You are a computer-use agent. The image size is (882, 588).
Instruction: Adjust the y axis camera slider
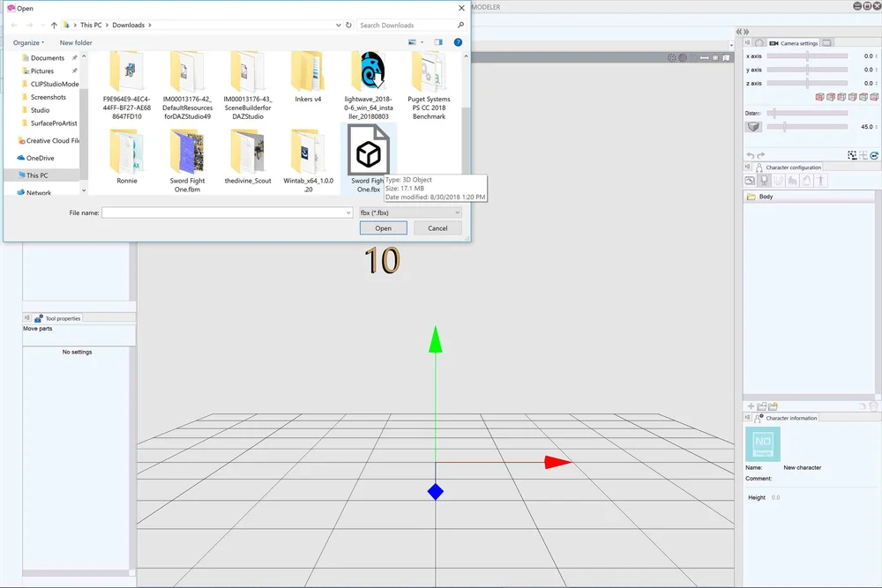coord(807,70)
